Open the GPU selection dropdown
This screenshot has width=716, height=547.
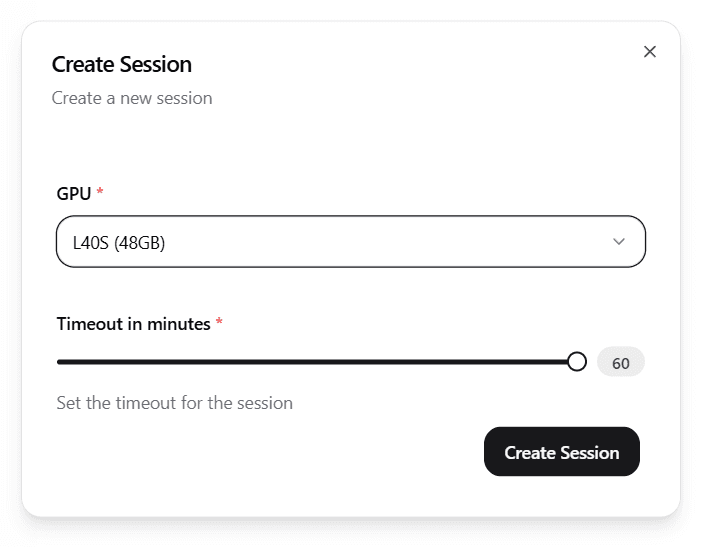350,242
